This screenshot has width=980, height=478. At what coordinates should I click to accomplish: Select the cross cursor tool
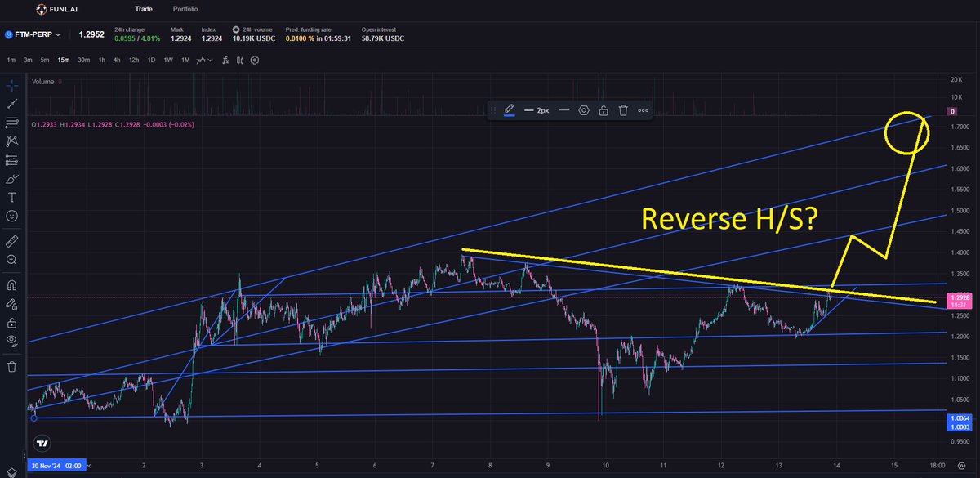coord(11,84)
